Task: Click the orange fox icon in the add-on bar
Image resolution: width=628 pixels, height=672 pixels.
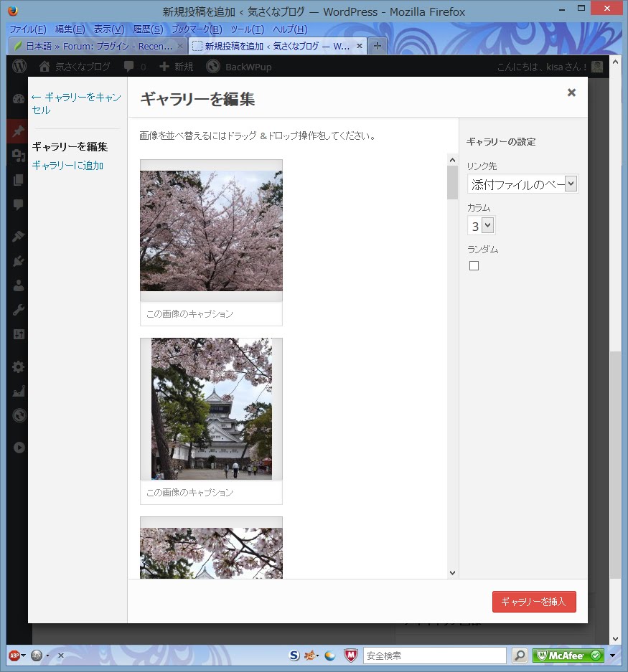Action: [311, 656]
